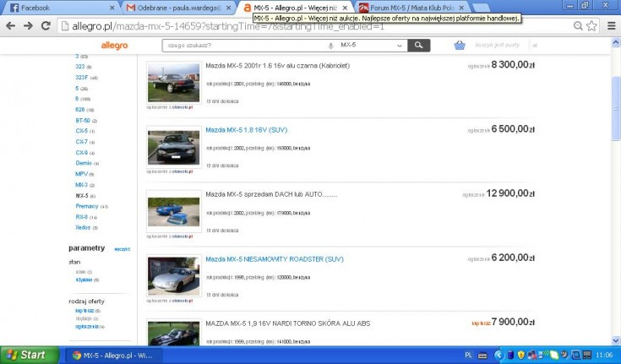621x364 pixels.
Task: Switch to the Odebrane Gmail tab
Action: click(178, 8)
